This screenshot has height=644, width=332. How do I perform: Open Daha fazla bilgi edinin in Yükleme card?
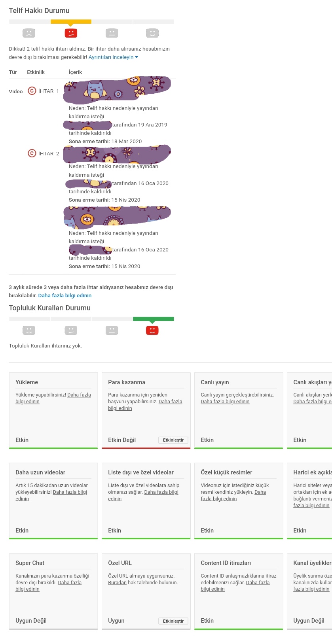pyautogui.click(x=53, y=398)
